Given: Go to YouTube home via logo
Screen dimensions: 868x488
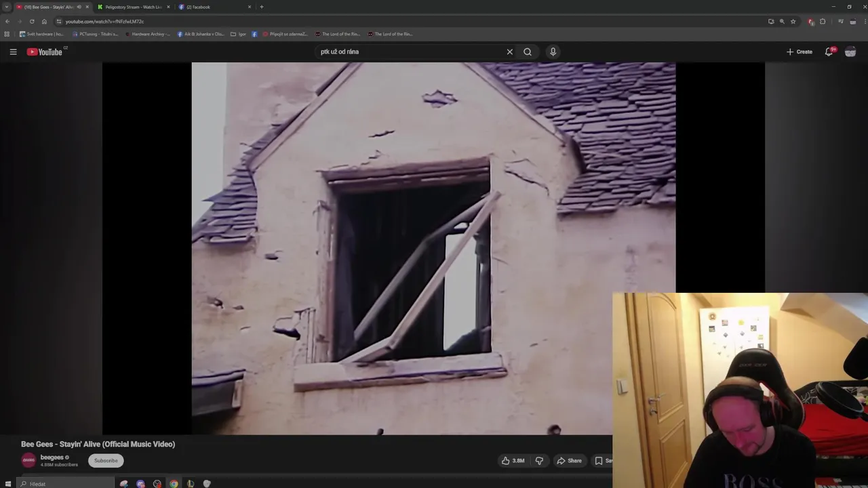Looking at the screenshot, I should click(45, 52).
